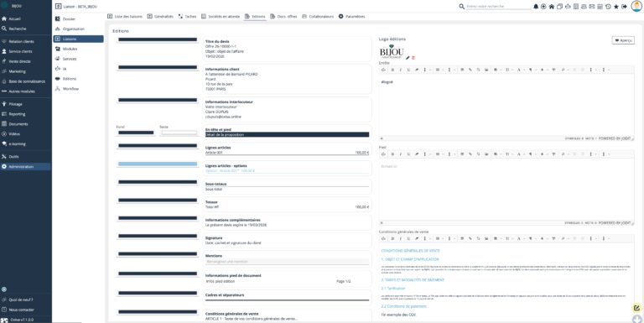This screenshot has width=644, height=323.
Task: Open the notifications bell icon
Action: click(x=536, y=7)
